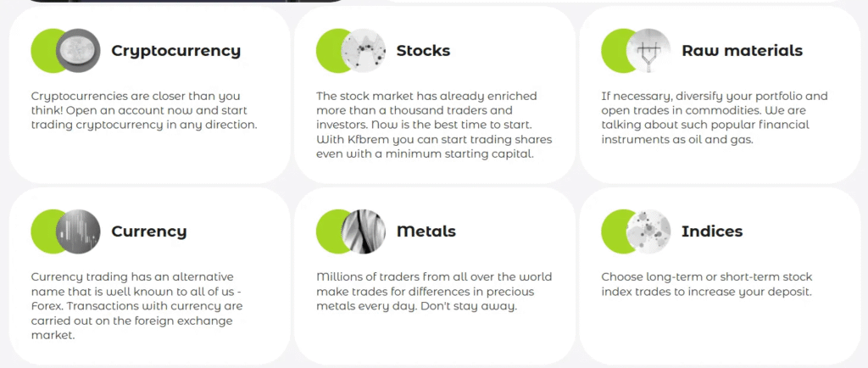Click the precious metals description text

[433, 291]
